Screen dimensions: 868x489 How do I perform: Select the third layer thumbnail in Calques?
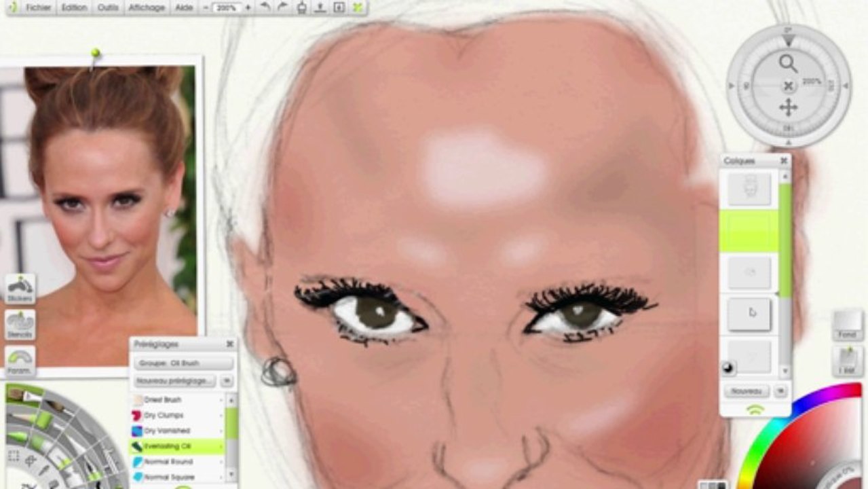(749, 272)
